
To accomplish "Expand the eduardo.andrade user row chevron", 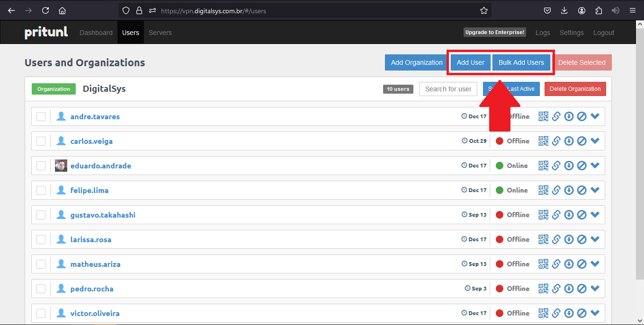I will coord(595,166).
